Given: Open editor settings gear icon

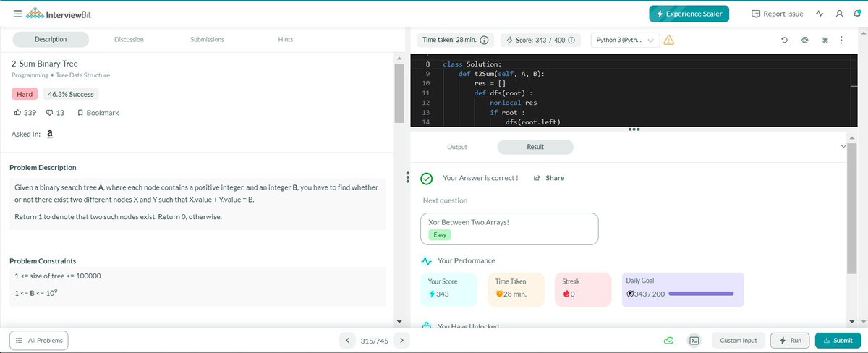Looking at the screenshot, I should 804,40.
